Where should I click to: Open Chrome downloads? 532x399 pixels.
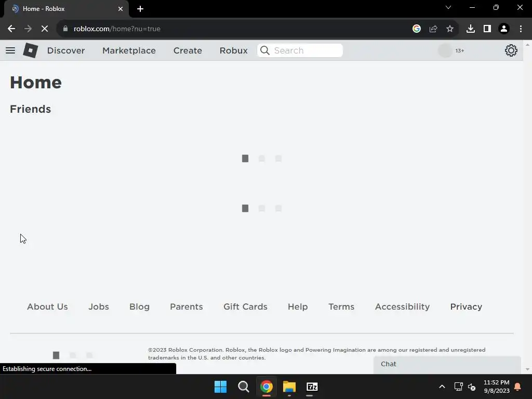[471, 29]
